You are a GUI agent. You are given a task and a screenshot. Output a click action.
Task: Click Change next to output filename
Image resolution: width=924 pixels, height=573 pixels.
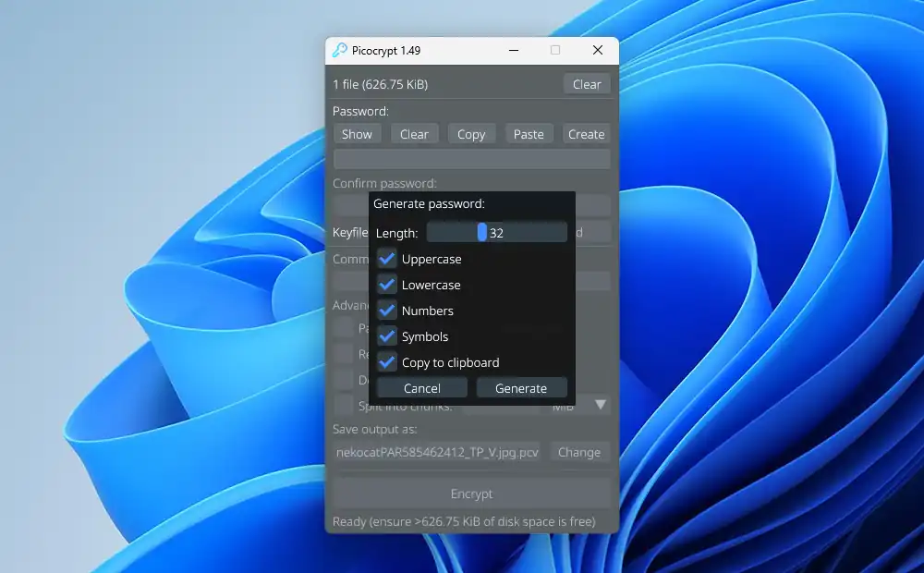click(x=579, y=453)
